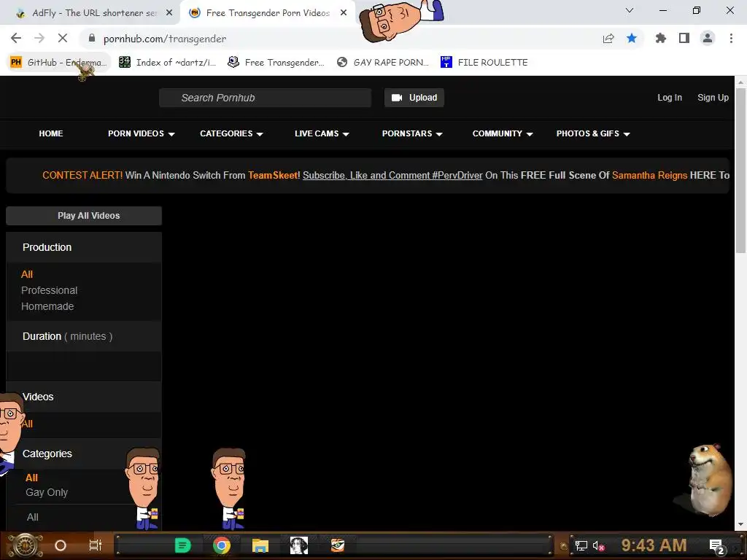Select the Homemade production filter
The image size is (747, 560).
[47, 307]
